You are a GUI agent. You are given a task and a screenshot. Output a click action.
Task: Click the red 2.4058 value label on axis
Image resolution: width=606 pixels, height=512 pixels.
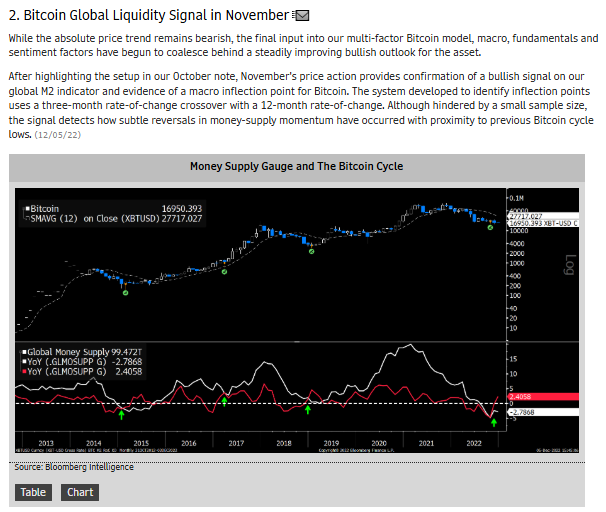[x=543, y=396]
